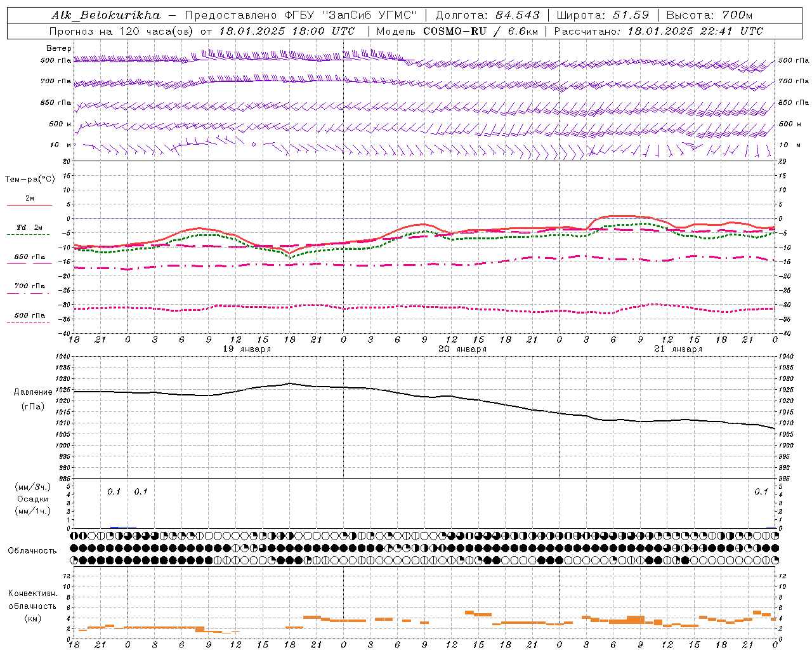Click the (мм/3ч.) precipitation unit label
This screenshot has height=650, width=812.
click(x=33, y=487)
